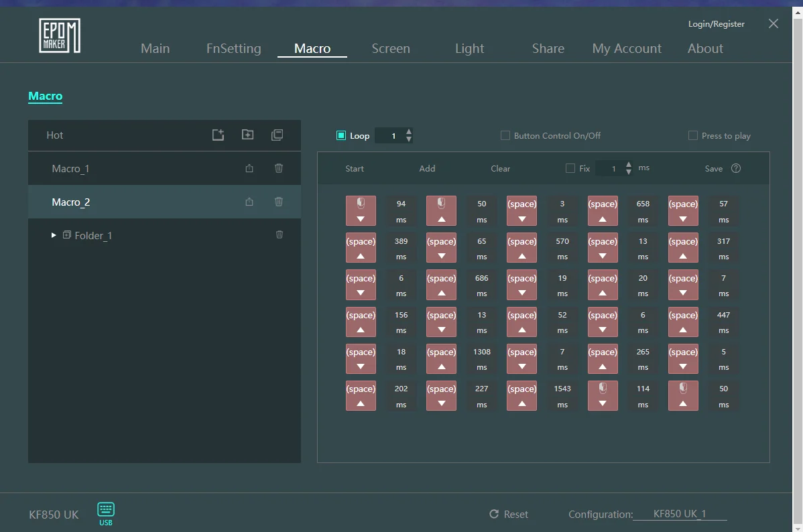
Task: Enable Button Control On/Off checkbox
Action: click(x=505, y=135)
